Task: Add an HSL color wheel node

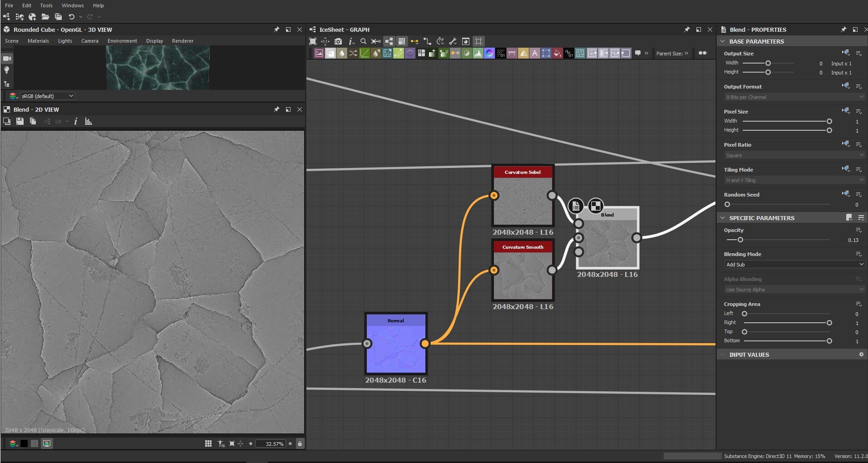Action: tap(489, 54)
